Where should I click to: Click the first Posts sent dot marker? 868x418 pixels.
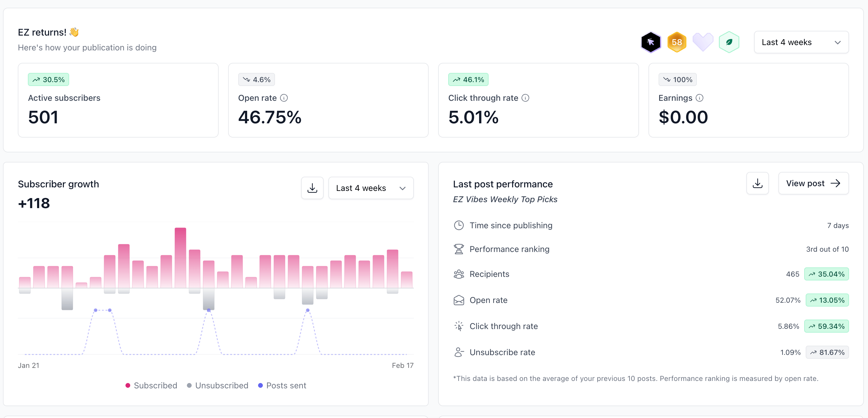96,310
